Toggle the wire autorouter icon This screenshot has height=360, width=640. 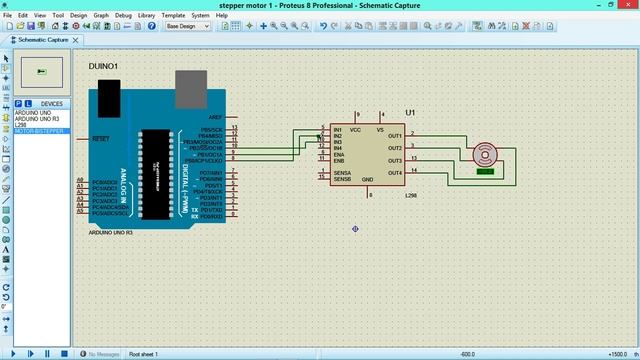click(477, 26)
